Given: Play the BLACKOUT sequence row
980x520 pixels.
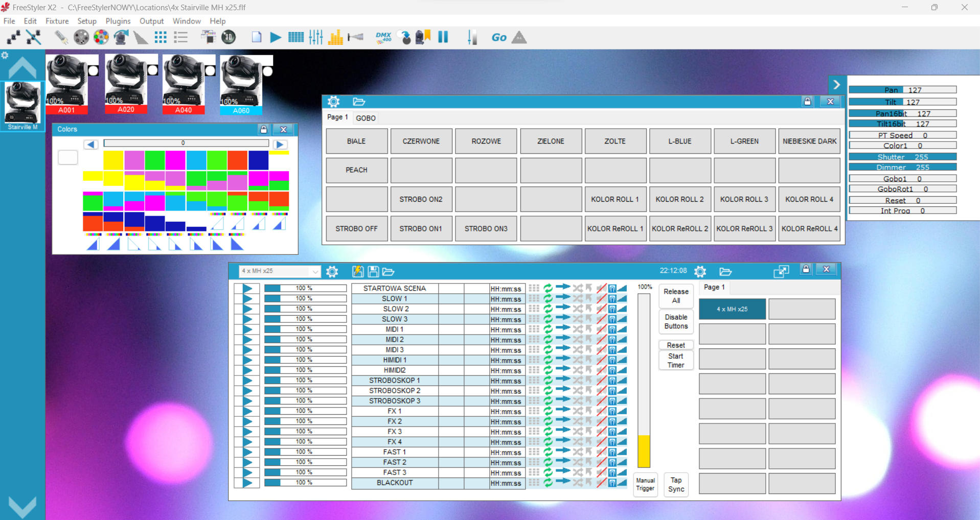Looking at the screenshot, I should (x=247, y=483).
